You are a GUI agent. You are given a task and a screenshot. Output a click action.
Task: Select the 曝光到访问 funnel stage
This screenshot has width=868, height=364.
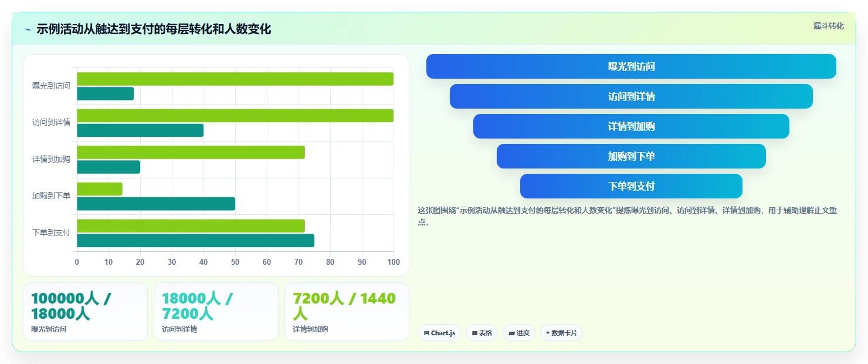[631, 66]
